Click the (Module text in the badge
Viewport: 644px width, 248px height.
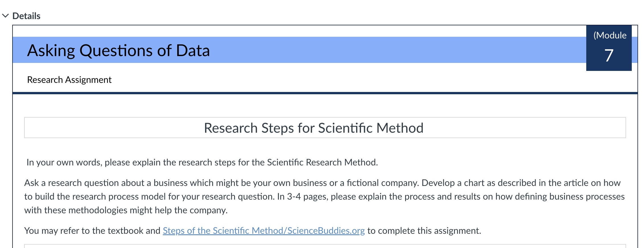pyautogui.click(x=609, y=36)
